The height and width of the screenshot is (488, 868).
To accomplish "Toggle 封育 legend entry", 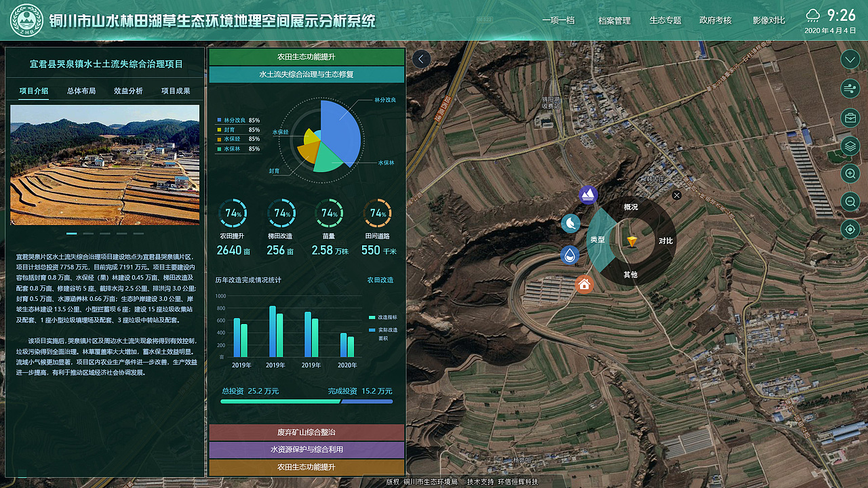I will point(238,129).
